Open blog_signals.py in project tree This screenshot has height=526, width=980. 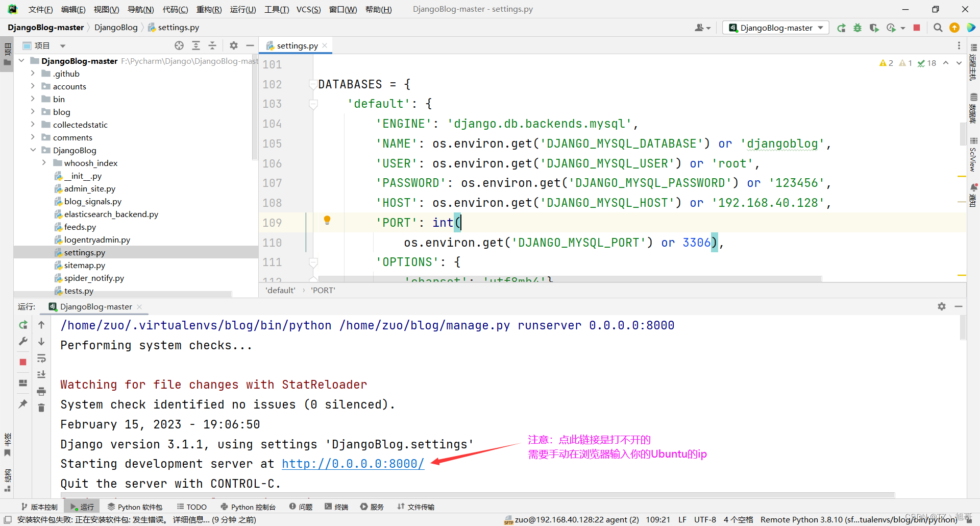tap(93, 201)
